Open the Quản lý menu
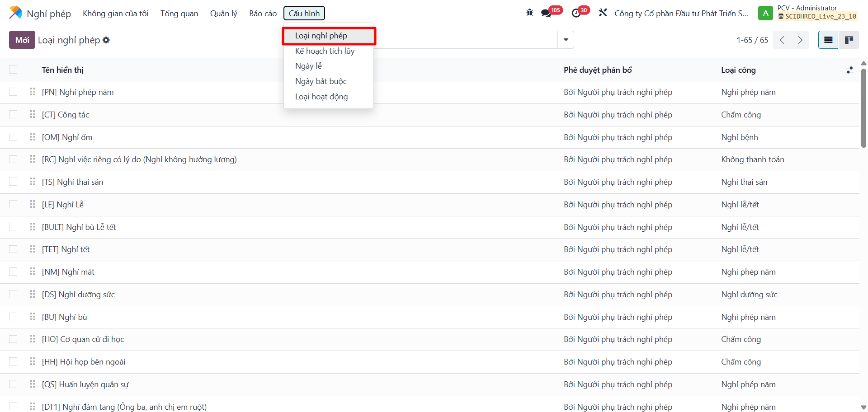868x412 pixels. [223, 13]
